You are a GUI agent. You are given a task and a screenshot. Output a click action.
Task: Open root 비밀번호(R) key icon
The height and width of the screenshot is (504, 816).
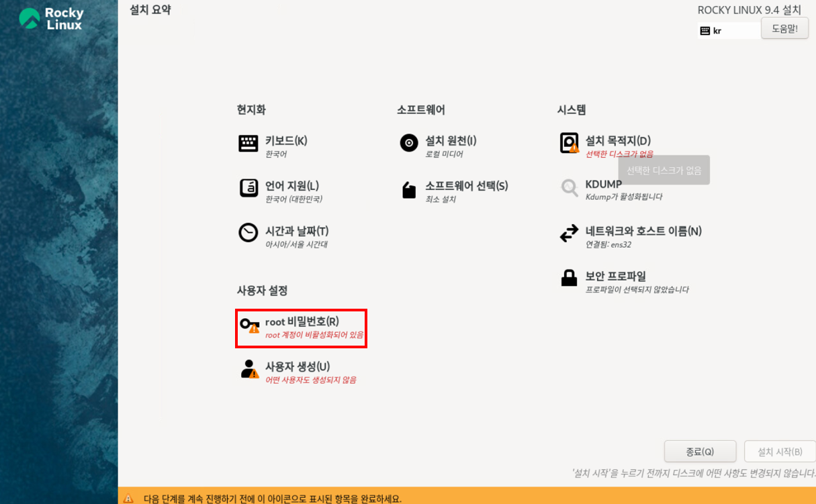(250, 325)
